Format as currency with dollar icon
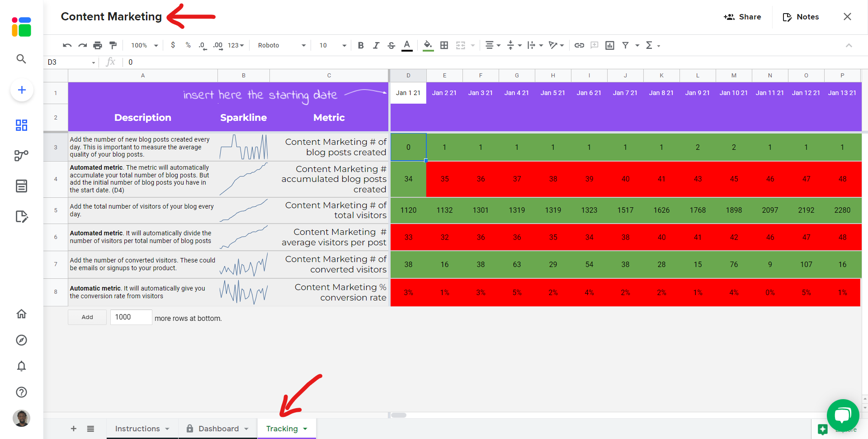Screen dimensions: 868x439 173,45
